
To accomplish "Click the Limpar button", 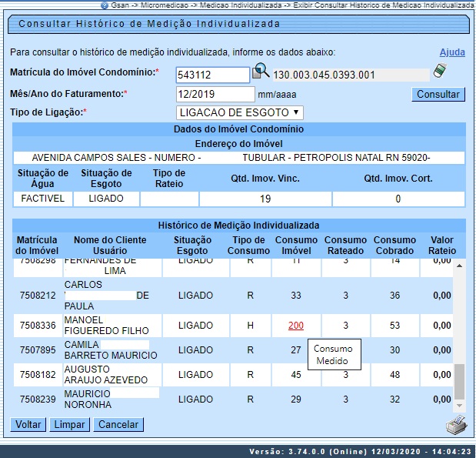I will coord(70,425).
